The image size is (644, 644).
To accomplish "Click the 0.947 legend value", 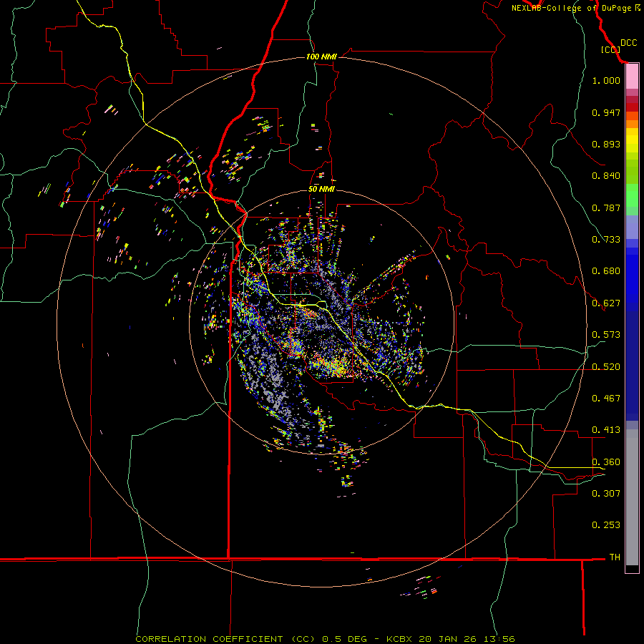I will click(606, 112).
